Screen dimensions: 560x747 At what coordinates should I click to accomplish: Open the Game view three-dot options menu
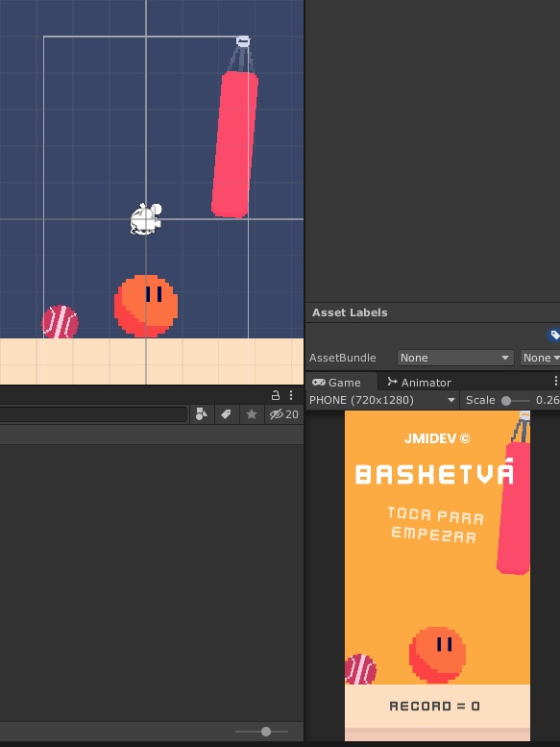(555, 381)
